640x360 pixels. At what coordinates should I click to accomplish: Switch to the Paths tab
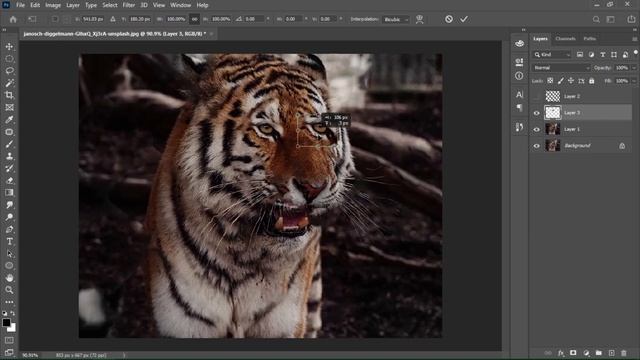[589, 39]
